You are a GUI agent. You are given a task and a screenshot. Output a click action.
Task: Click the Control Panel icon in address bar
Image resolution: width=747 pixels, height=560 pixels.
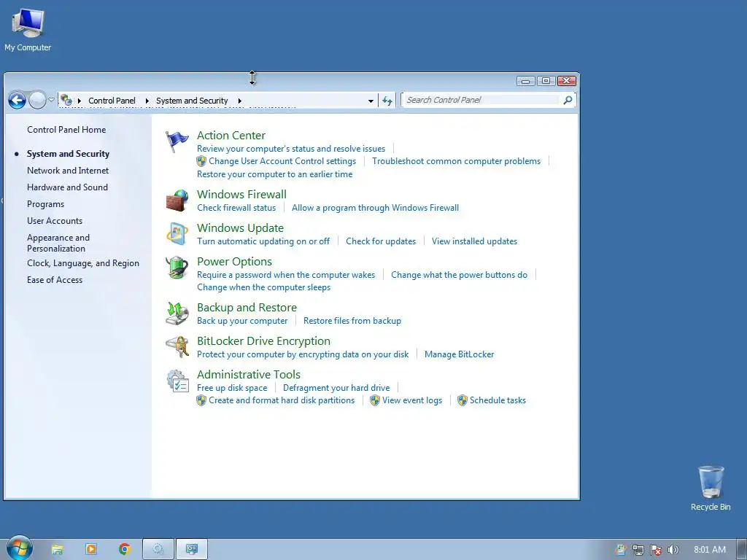click(x=66, y=100)
